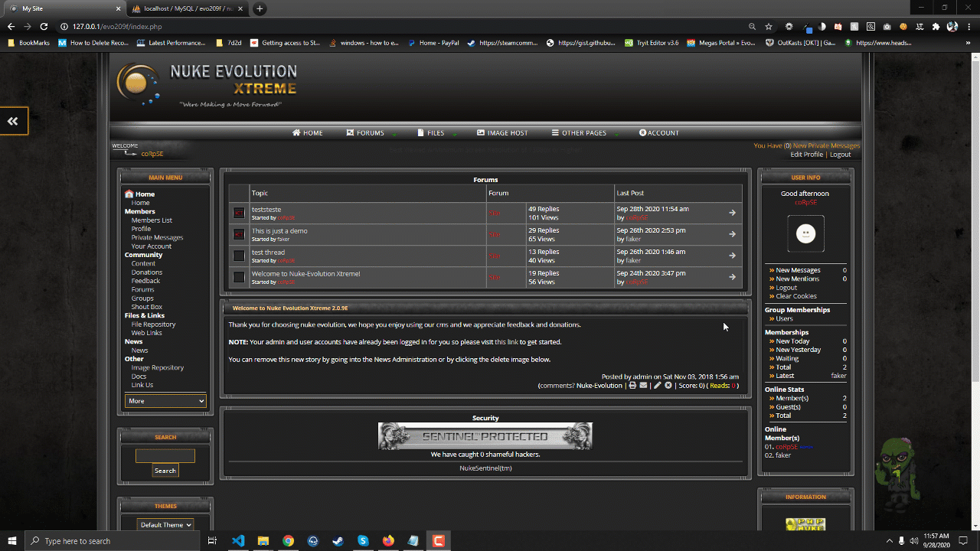Click the zoom magnifier icon in address bar

(752, 26)
